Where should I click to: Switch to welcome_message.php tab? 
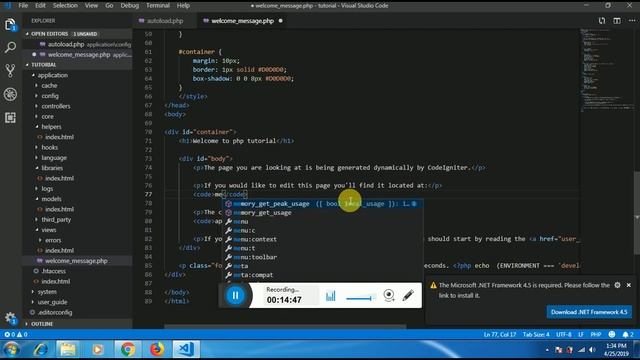[243, 21]
